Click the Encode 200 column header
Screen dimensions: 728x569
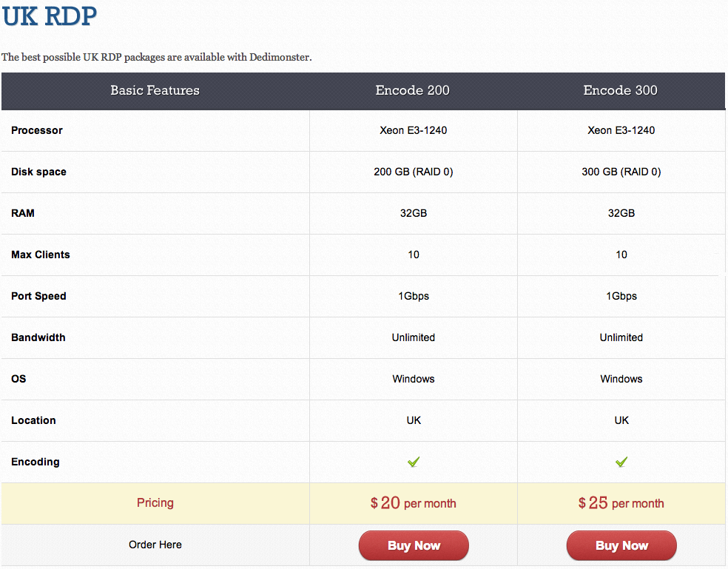(x=412, y=90)
